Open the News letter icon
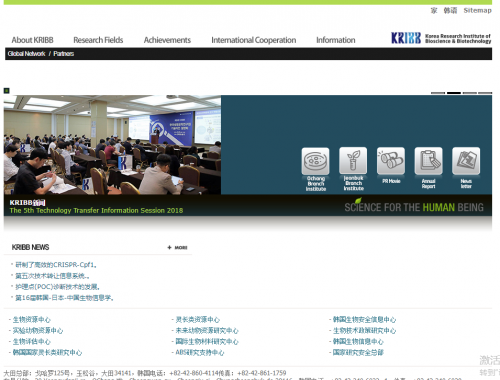Screen dimensions: 500x380 point(466,168)
